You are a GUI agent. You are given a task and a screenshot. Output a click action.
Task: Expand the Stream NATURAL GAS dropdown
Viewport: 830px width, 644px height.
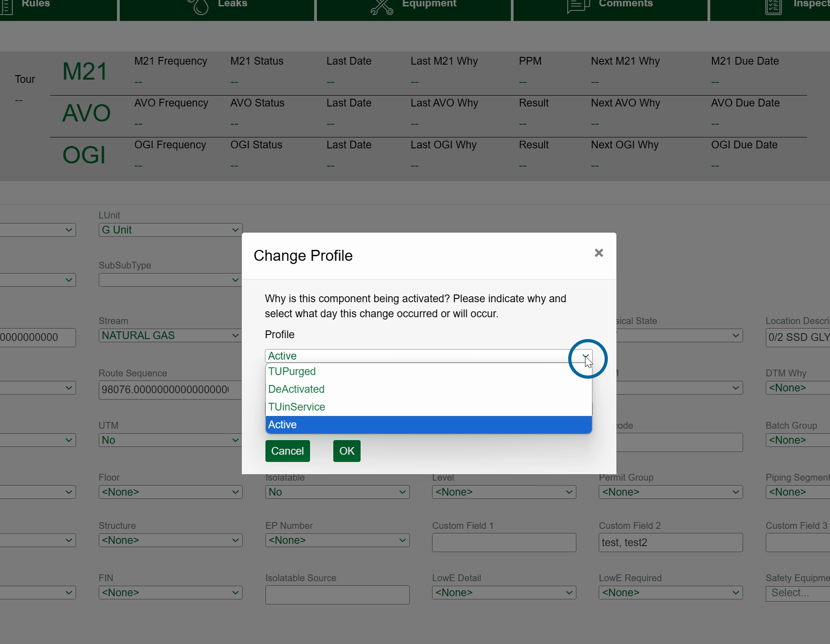[x=170, y=335]
